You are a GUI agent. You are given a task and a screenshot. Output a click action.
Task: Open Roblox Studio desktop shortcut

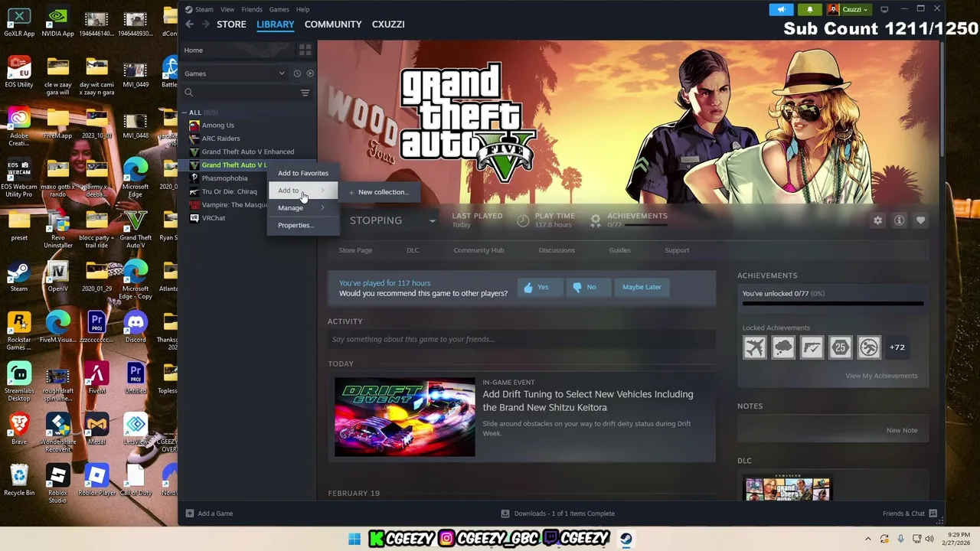tap(57, 484)
